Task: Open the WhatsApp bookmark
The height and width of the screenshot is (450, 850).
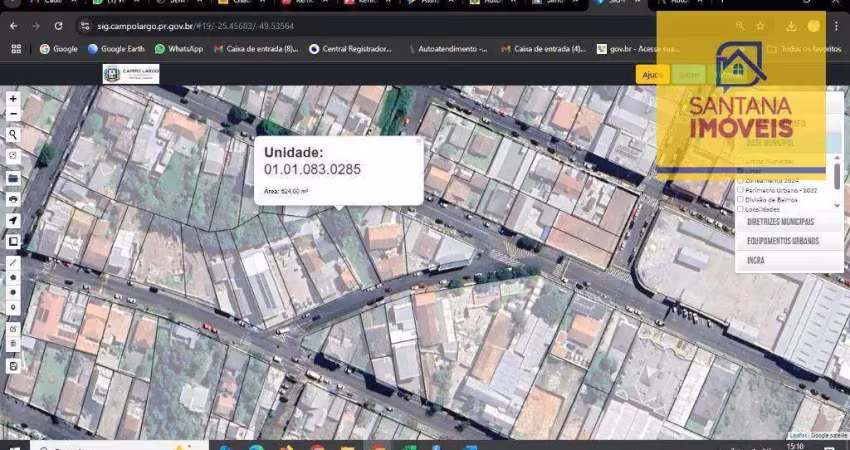Action: (179, 49)
